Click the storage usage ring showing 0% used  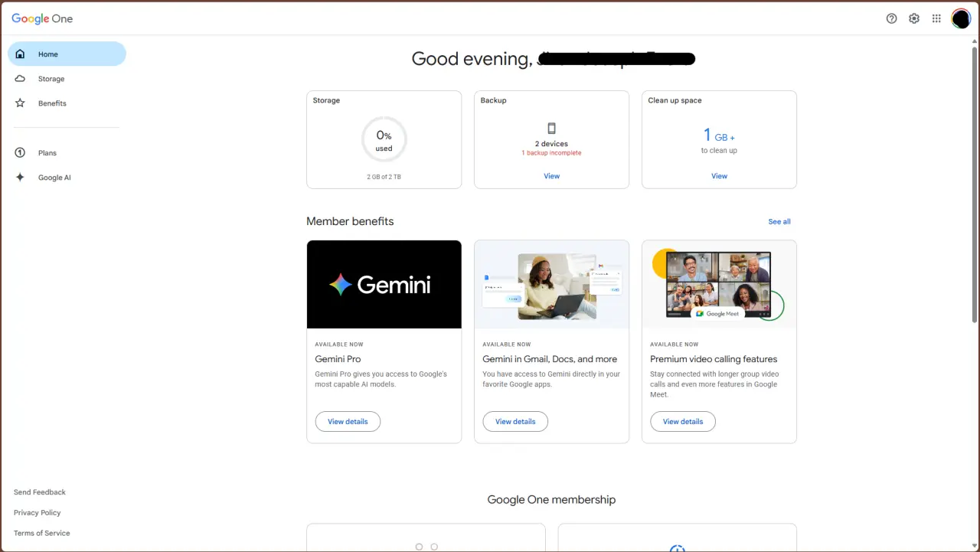384,139
